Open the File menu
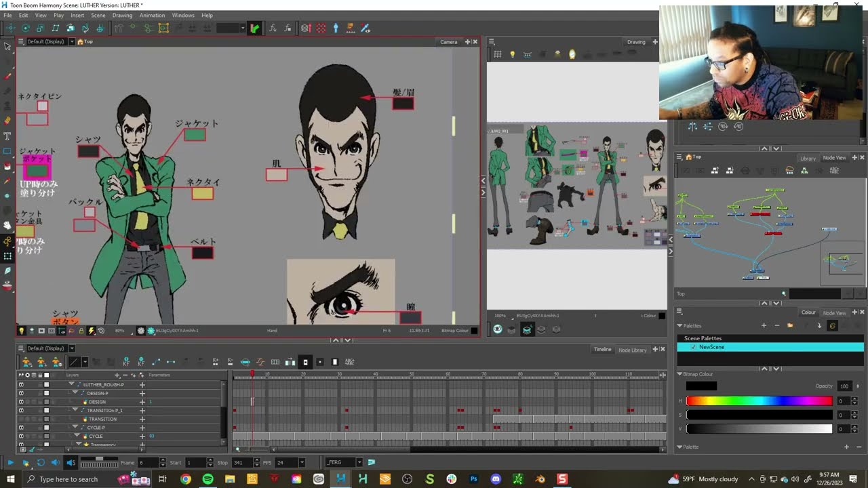Image resolution: width=868 pixels, height=488 pixels. pos(7,15)
